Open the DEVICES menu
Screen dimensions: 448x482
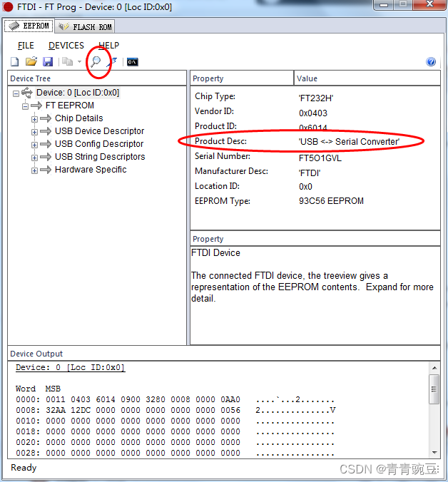(x=66, y=46)
